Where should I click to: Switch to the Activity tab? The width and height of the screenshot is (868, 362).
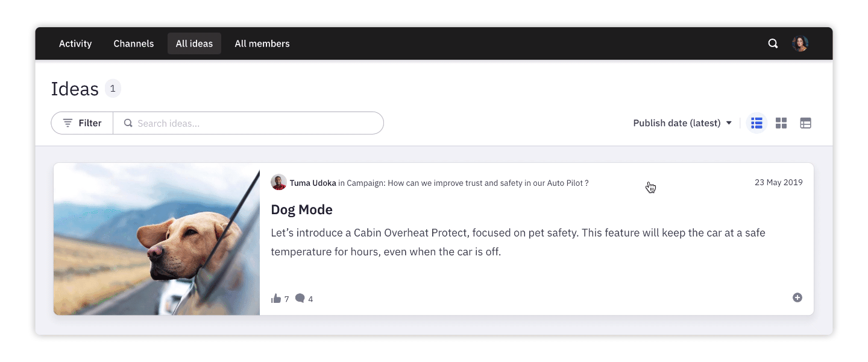click(75, 43)
